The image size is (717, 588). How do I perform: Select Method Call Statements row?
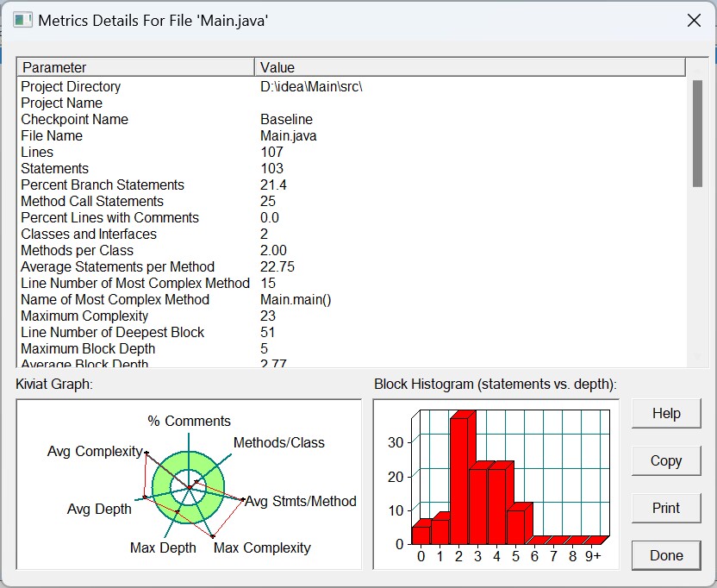(x=352, y=202)
